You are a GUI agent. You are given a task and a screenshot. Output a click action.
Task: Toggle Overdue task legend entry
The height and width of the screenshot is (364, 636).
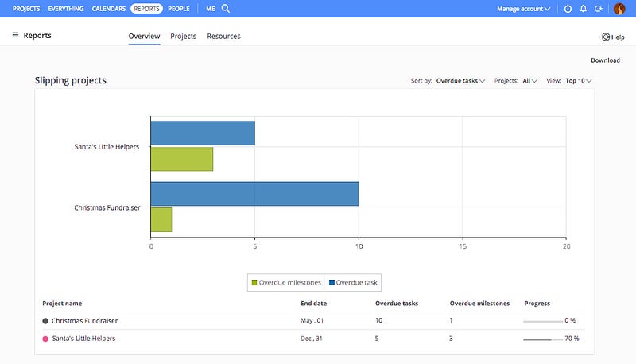(353, 282)
